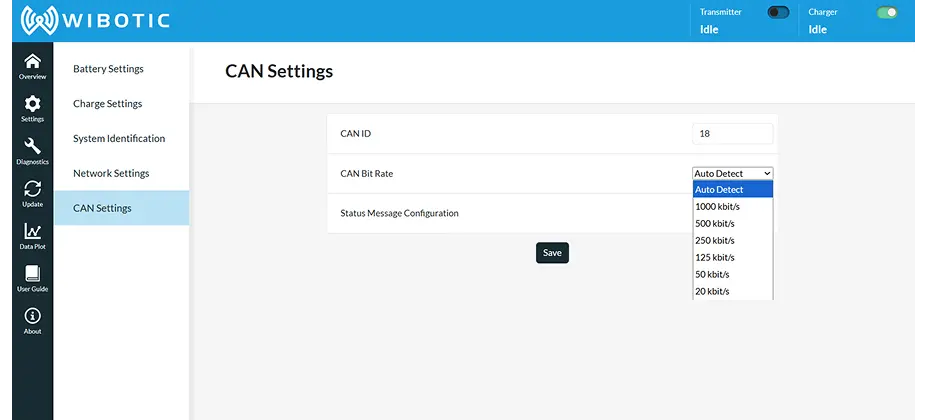Click the About info icon

(32, 317)
